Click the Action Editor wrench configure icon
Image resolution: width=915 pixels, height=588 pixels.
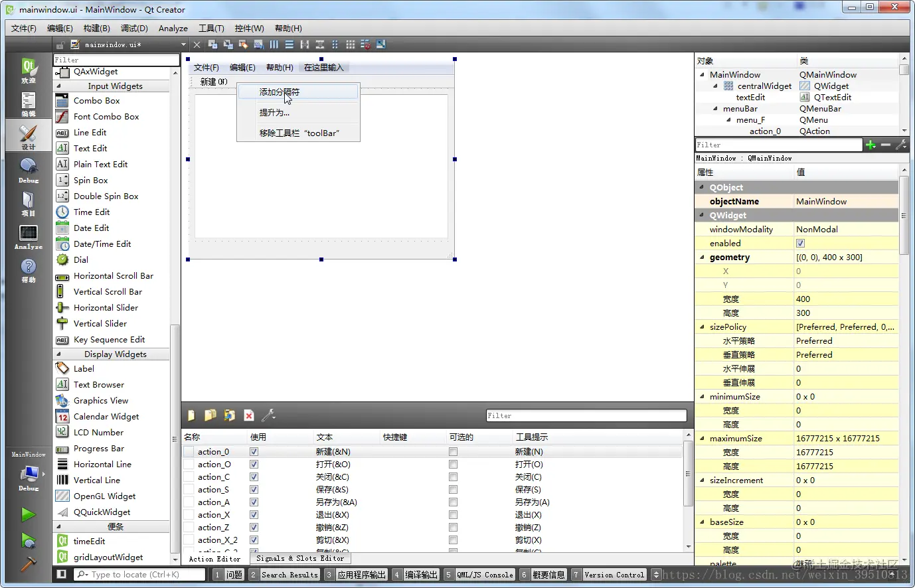click(x=268, y=415)
